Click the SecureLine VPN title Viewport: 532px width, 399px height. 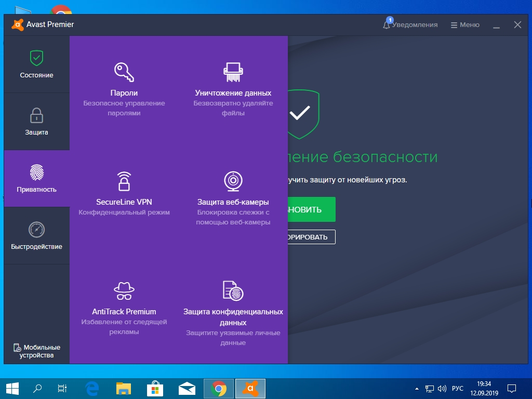(124, 202)
